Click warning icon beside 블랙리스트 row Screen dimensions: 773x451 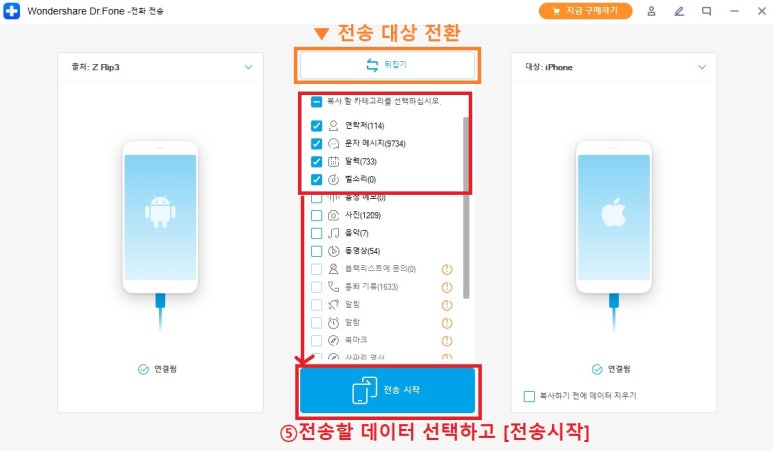pos(447,269)
